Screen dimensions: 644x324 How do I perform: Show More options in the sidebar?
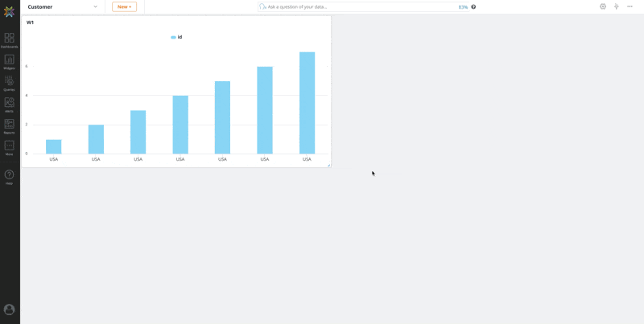click(x=9, y=147)
